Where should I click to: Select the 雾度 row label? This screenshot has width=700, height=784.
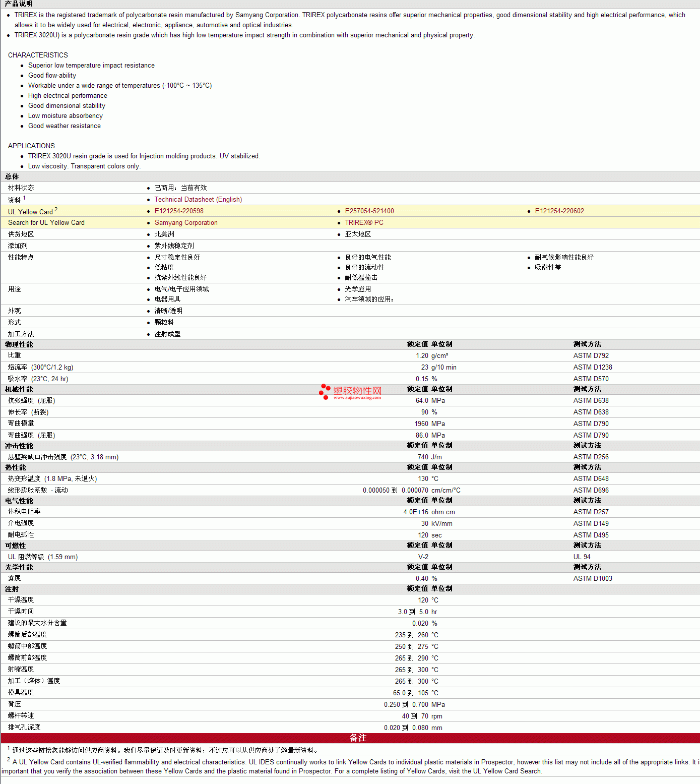click(14, 579)
